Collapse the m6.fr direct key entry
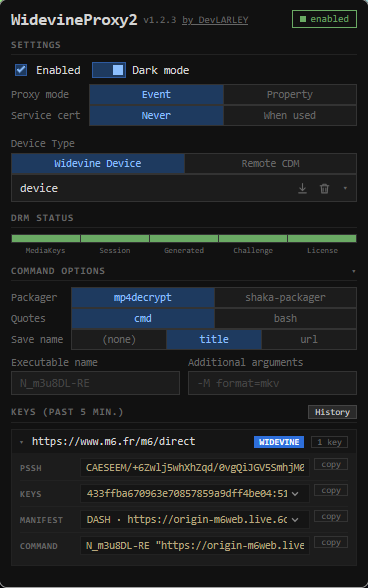Screen dimensions: 368x588 [21, 442]
